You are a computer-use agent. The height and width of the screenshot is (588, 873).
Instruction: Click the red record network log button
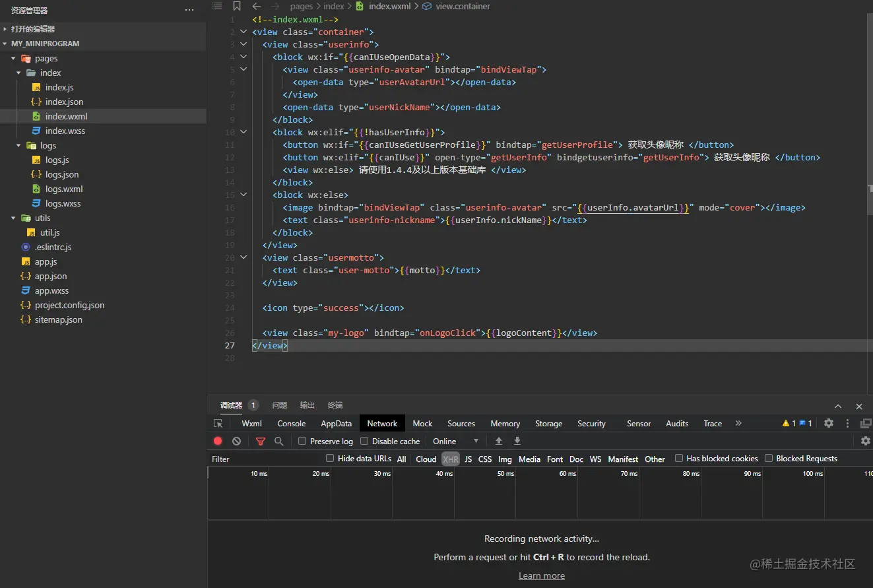coord(218,441)
